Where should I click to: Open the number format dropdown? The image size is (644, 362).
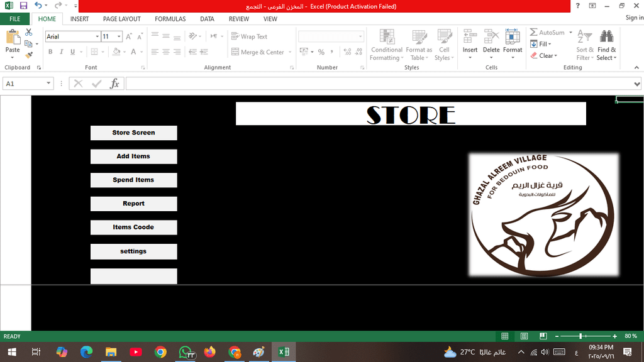point(360,36)
